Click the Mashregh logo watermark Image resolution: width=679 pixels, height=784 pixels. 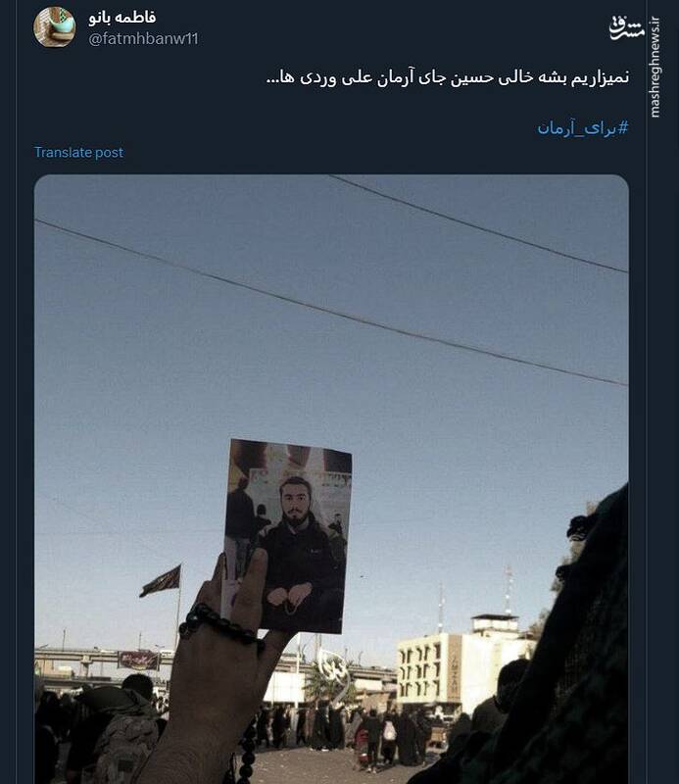click(x=627, y=28)
